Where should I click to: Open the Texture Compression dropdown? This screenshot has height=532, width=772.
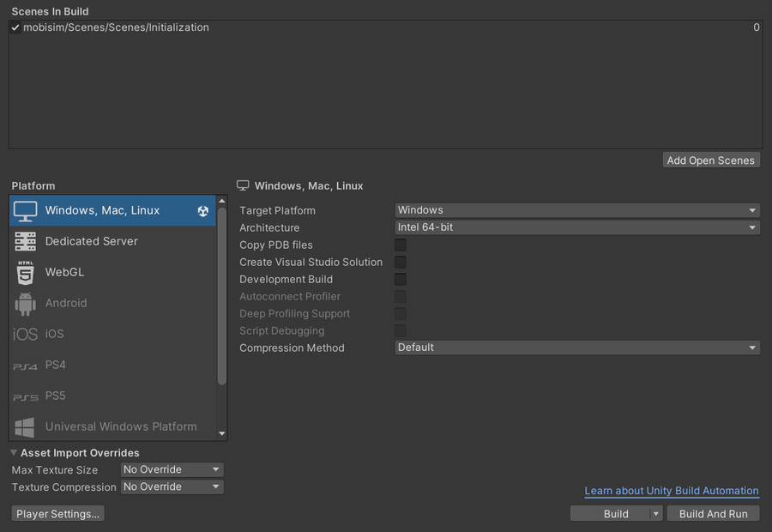(172, 487)
